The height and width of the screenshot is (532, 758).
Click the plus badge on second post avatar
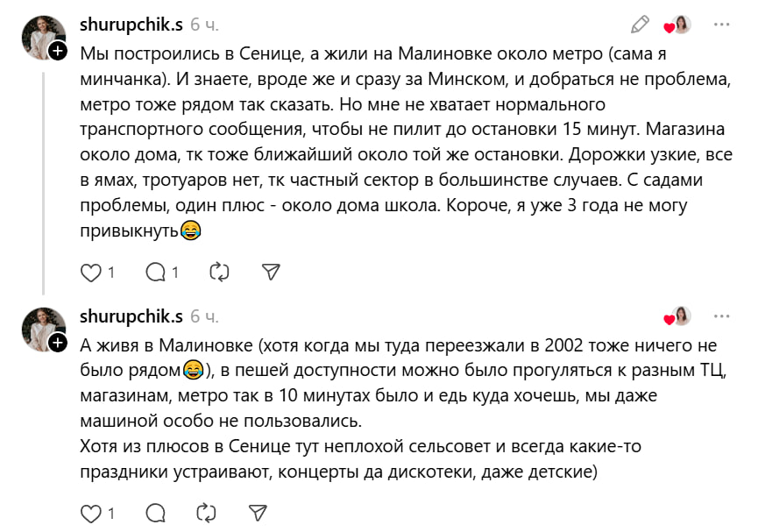[x=58, y=342]
